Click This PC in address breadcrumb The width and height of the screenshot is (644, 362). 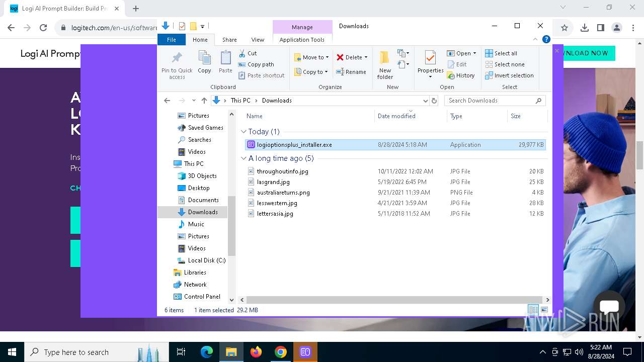(x=240, y=101)
